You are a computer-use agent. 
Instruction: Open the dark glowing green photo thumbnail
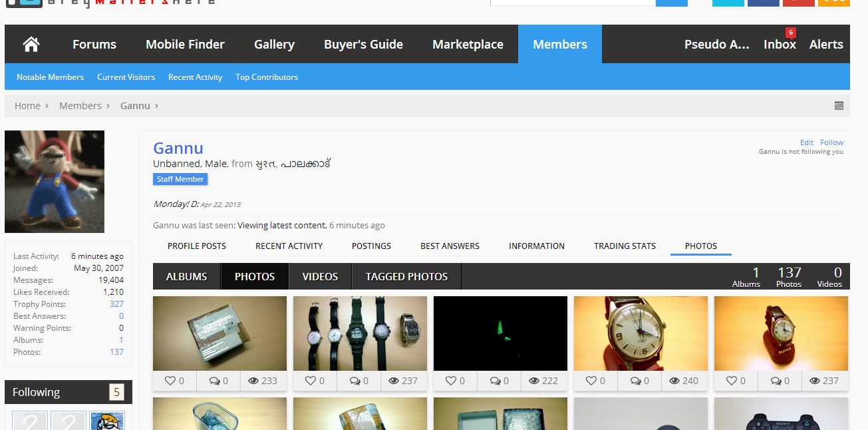[x=500, y=333]
